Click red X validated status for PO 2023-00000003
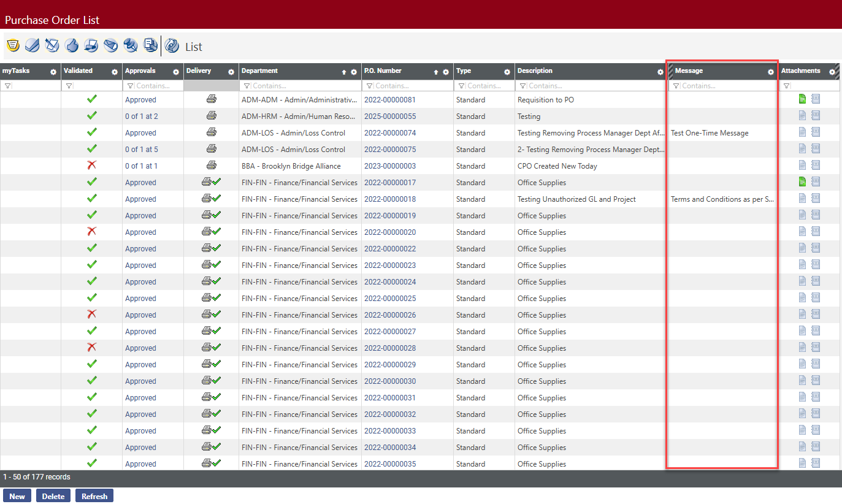 92,165
